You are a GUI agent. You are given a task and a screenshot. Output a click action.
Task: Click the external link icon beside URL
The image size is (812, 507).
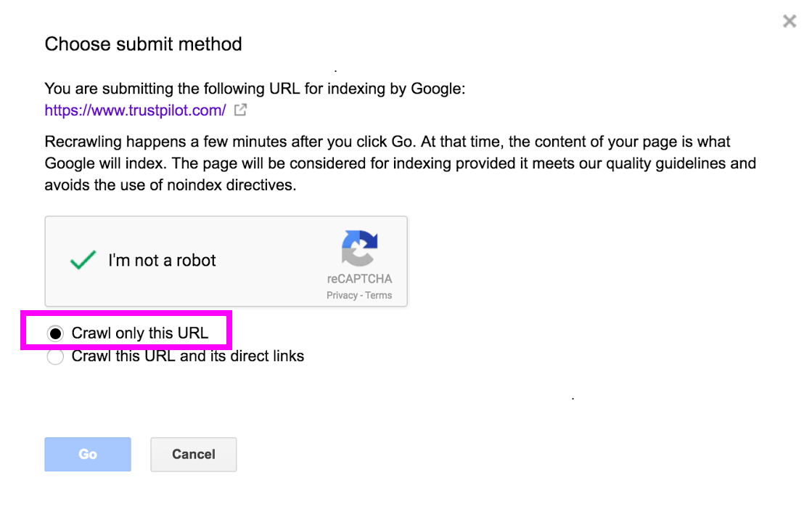(240, 110)
